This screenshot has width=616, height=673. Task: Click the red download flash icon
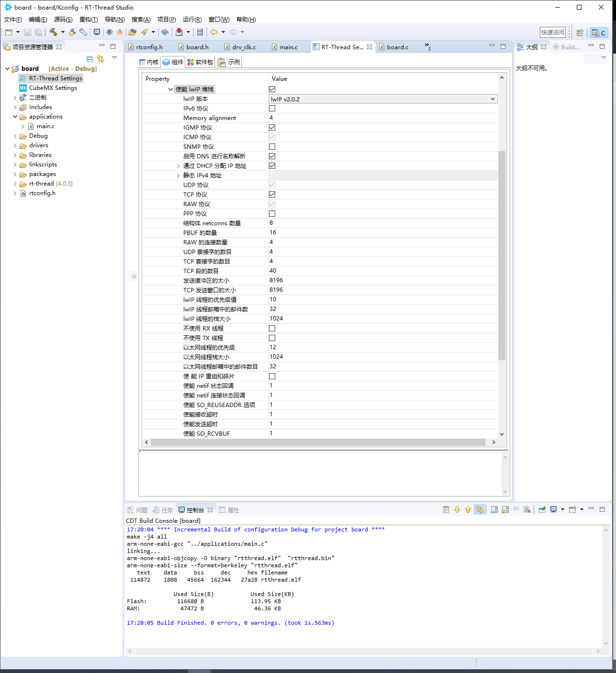coord(179,32)
